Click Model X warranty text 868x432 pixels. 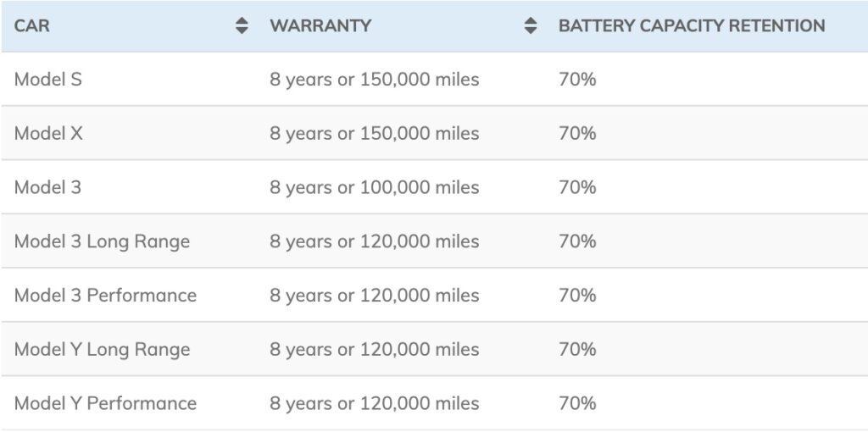pyautogui.click(x=374, y=133)
